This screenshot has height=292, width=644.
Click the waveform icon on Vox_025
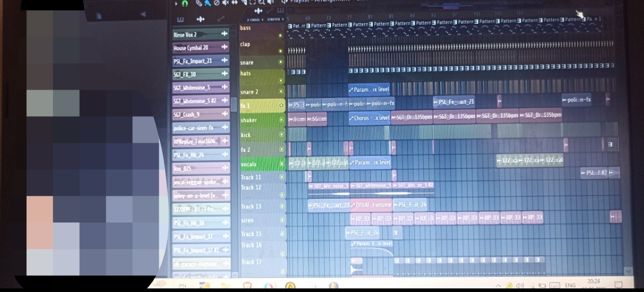pyautogui.click(x=225, y=168)
